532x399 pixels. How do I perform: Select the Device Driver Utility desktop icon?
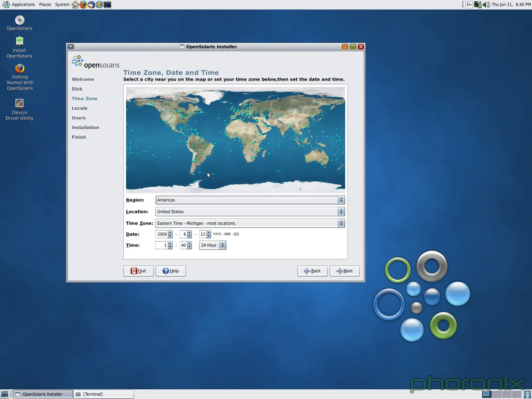(20, 109)
